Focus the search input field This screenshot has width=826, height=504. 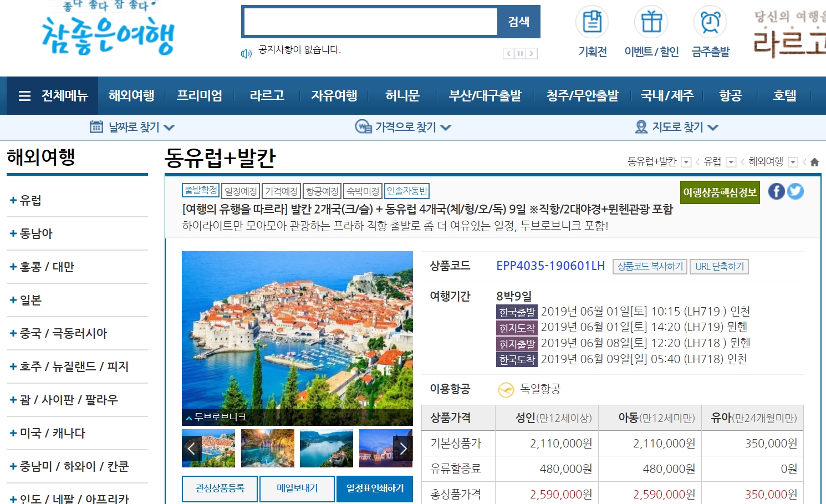pos(370,22)
